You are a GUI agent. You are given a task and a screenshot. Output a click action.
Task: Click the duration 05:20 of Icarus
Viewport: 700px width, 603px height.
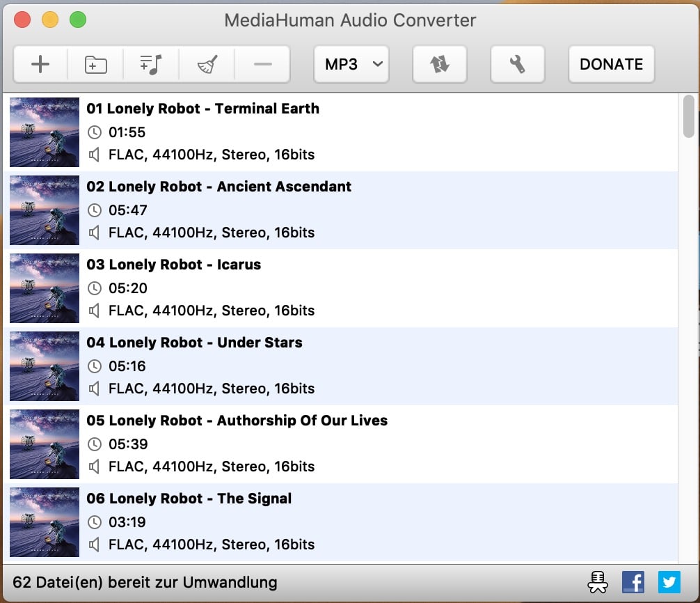(x=127, y=288)
